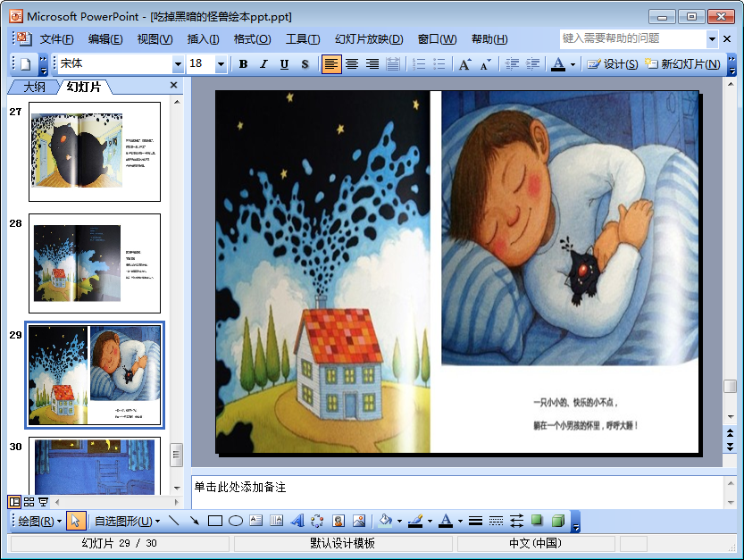The image size is (744, 560).
Task: Switch to the 幻灯片 slides tab
Action: [x=84, y=87]
